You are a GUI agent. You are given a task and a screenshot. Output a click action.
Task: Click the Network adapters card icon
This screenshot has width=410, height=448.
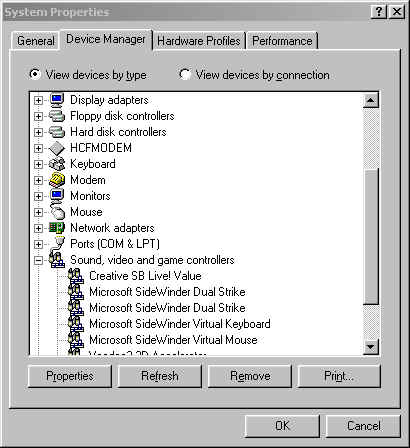[x=57, y=228]
